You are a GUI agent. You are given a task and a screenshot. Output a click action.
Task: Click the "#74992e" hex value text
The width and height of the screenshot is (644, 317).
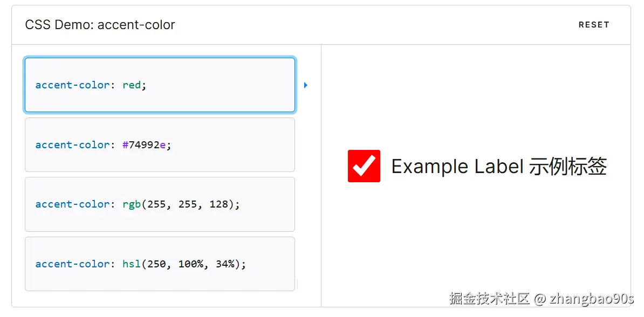[x=144, y=144]
